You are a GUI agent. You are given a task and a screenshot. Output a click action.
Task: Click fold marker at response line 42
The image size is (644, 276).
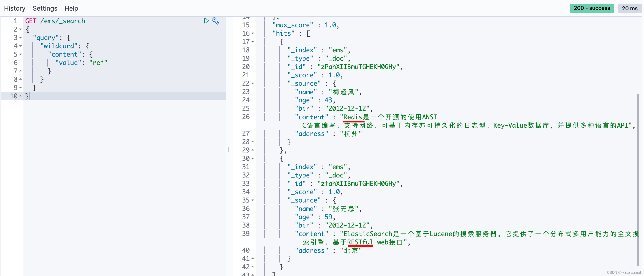(x=252, y=267)
